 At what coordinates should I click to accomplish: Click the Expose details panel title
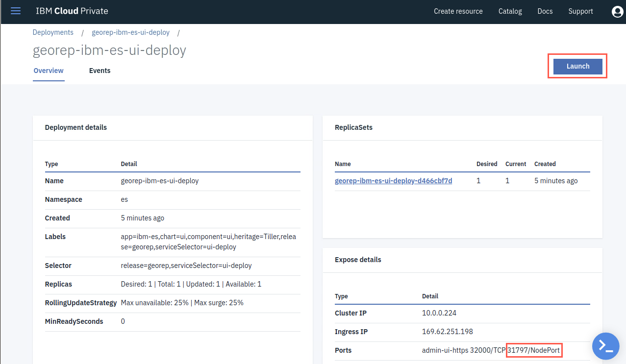tap(358, 260)
